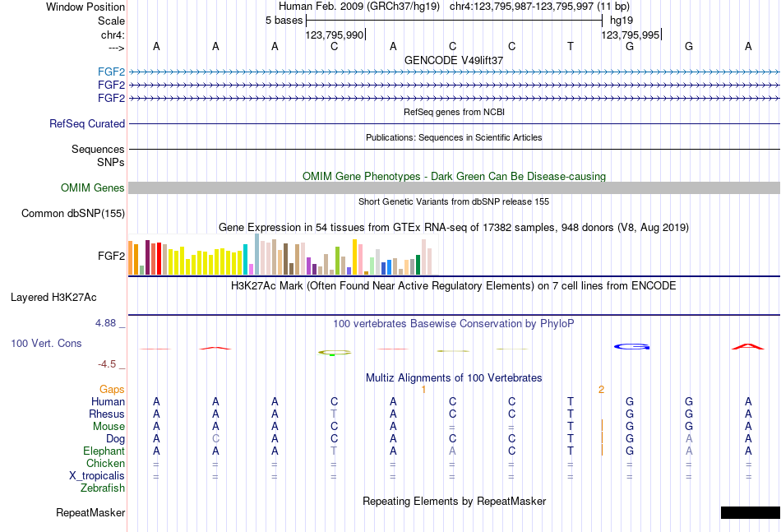The height and width of the screenshot is (532, 781).
Task: Click the RefSeq genes from NCBI title
Action: 454,112
